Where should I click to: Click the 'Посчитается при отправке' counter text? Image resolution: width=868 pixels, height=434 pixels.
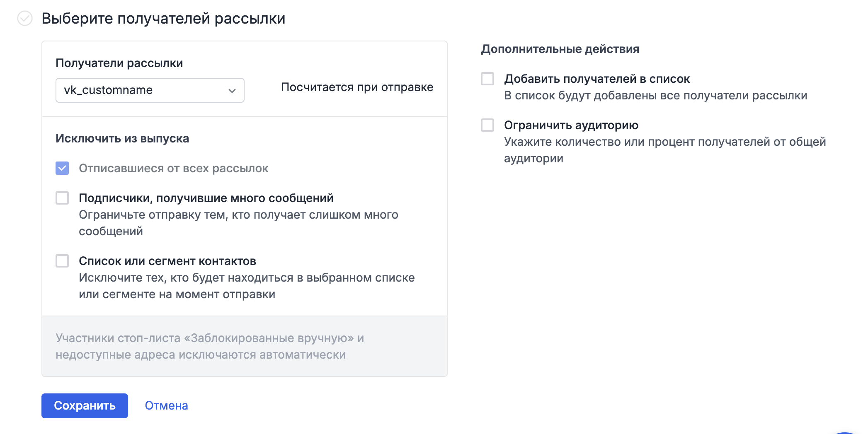pos(357,87)
